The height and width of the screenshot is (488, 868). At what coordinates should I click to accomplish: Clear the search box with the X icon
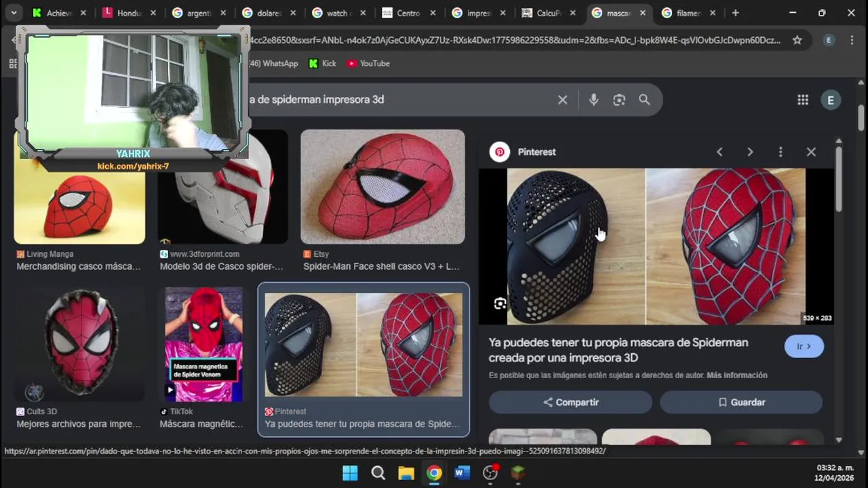tap(562, 100)
